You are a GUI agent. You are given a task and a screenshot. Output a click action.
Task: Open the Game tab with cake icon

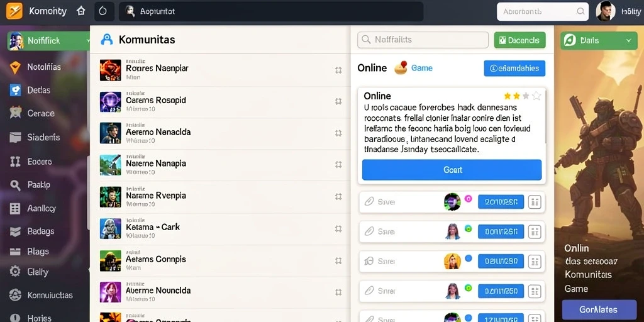click(414, 68)
